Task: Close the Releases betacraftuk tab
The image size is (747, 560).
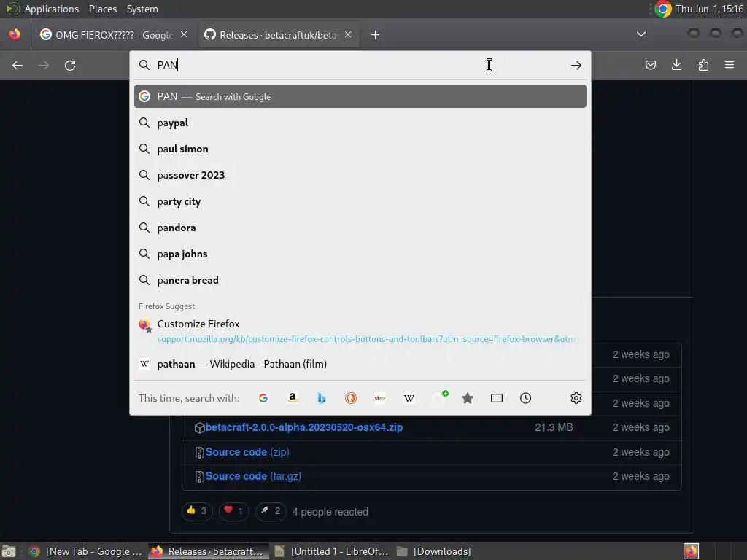Action: pyautogui.click(x=348, y=34)
